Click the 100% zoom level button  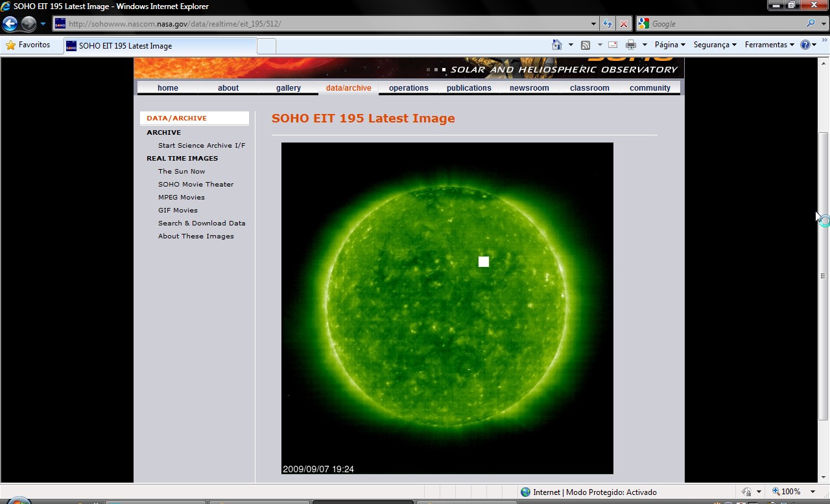(x=786, y=492)
